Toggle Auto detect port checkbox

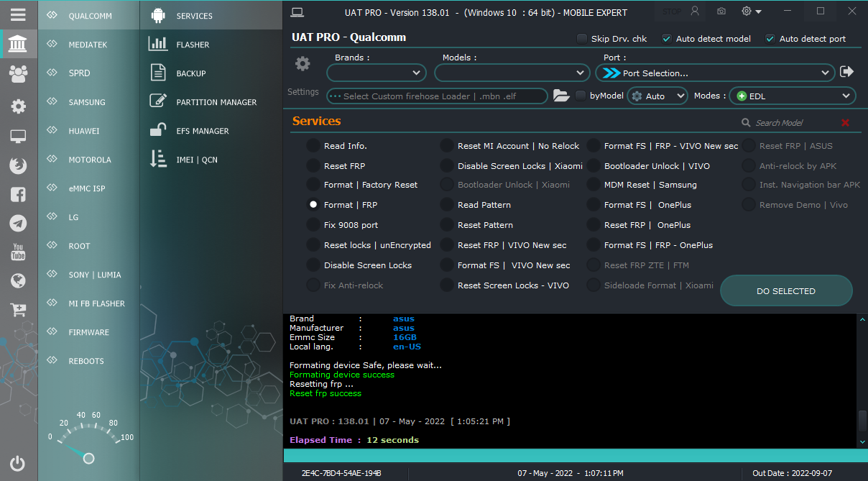(x=770, y=39)
